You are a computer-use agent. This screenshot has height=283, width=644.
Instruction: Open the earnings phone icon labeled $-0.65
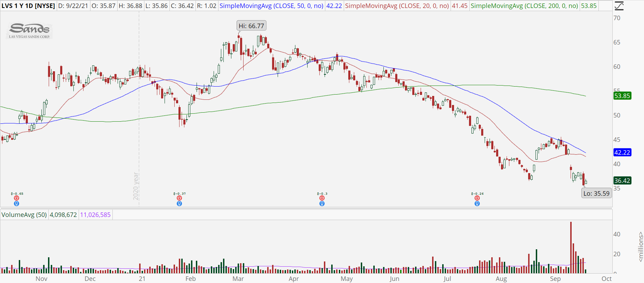tap(16, 198)
